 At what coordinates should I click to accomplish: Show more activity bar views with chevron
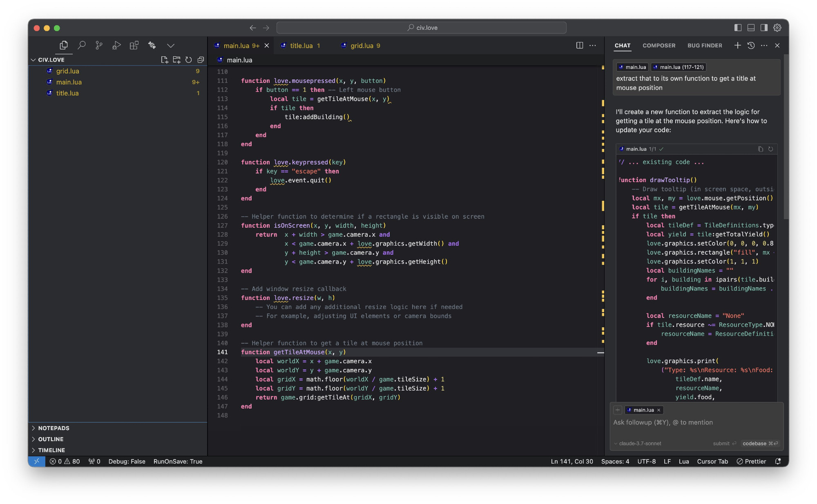tap(171, 46)
